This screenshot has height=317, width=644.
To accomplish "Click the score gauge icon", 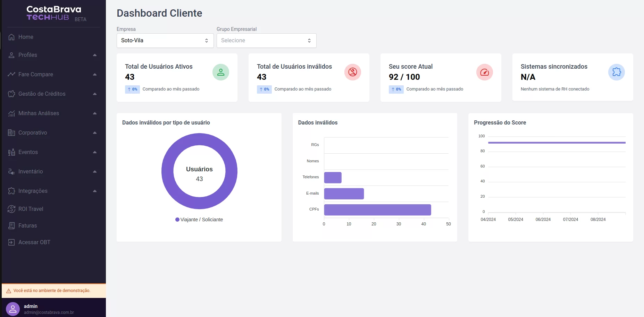I will pos(484,72).
